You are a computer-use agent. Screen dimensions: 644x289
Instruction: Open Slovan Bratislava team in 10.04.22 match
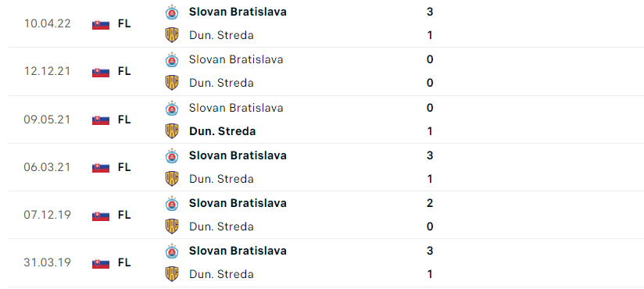pyautogui.click(x=238, y=12)
